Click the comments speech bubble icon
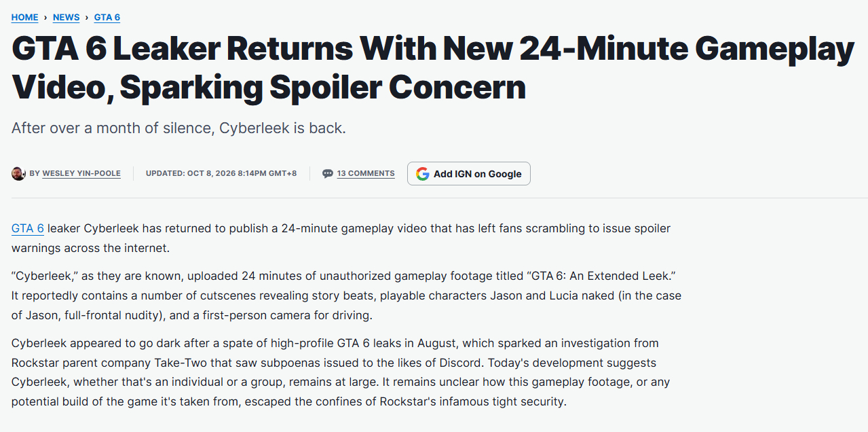The width and height of the screenshot is (868, 432). (x=328, y=173)
